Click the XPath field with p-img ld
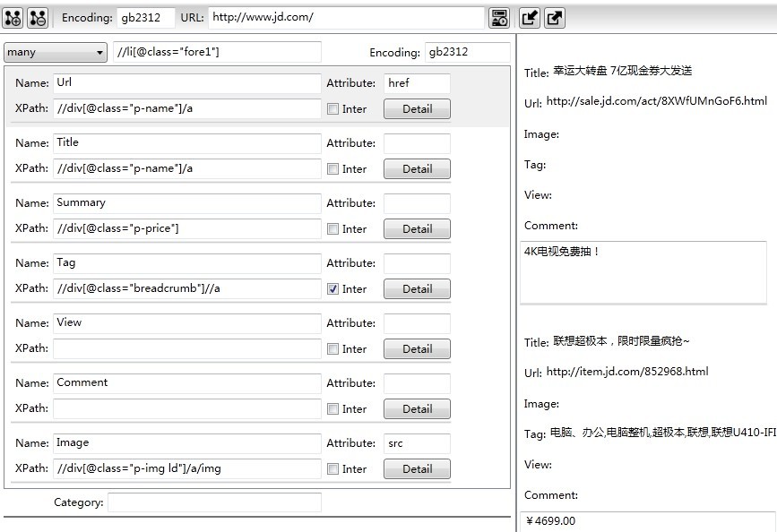777x532 pixels. point(186,468)
